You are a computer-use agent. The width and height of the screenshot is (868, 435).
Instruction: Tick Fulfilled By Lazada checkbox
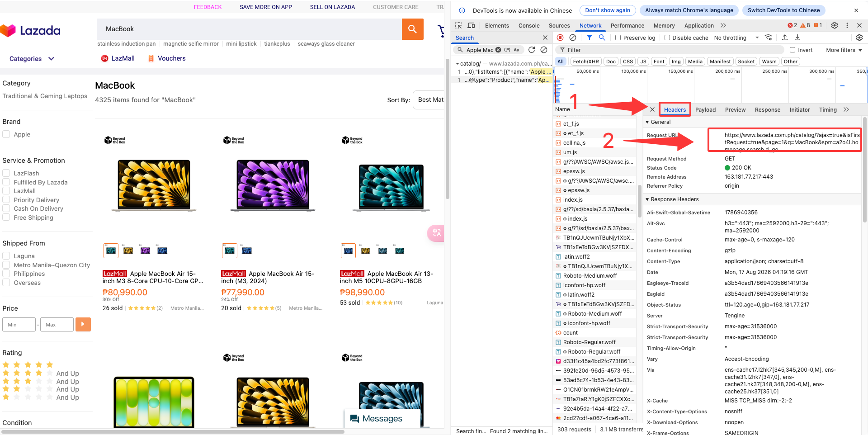6,182
